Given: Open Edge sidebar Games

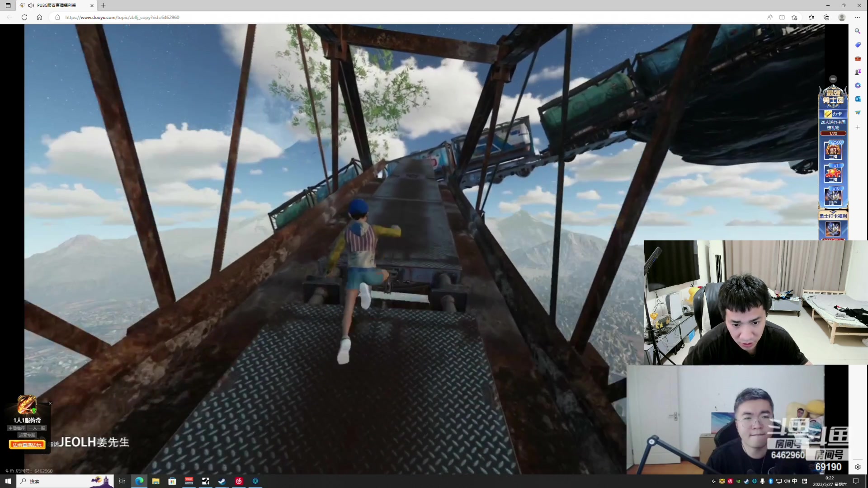Looking at the screenshot, I should click(858, 72).
